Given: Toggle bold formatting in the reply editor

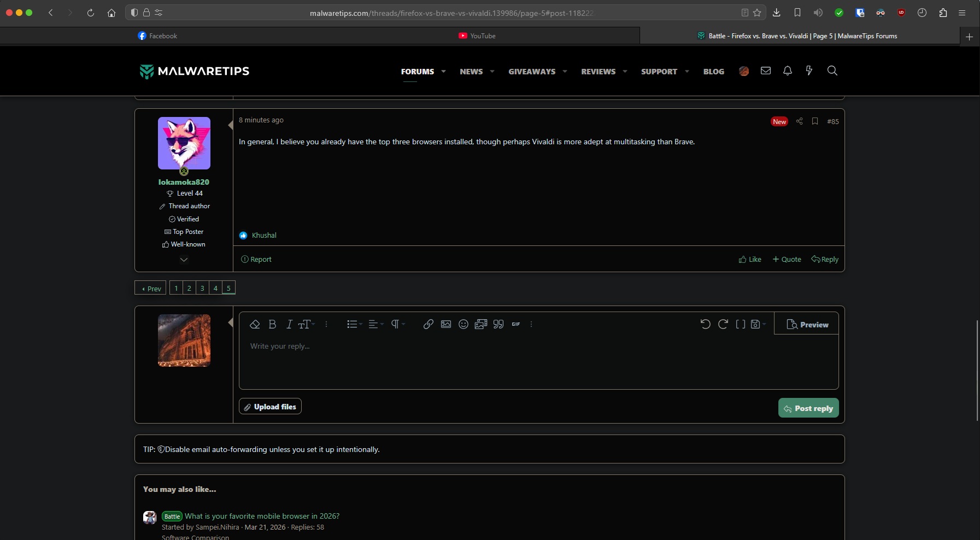Looking at the screenshot, I should 272,324.
